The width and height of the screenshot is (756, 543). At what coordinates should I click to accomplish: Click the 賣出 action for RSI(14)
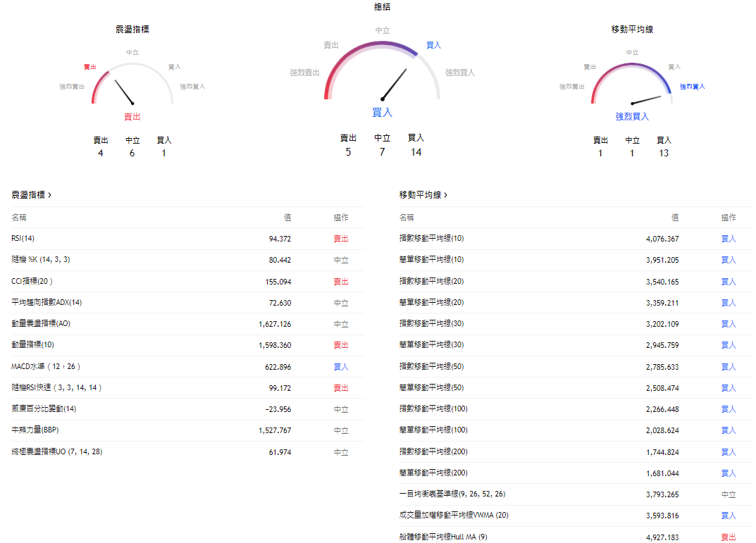pos(340,238)
